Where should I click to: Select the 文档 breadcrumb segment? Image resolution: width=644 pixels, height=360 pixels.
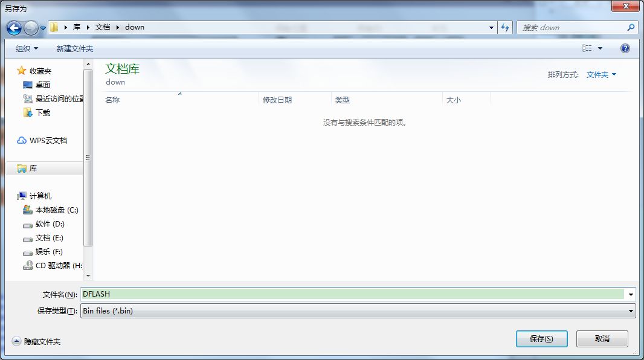103,27
